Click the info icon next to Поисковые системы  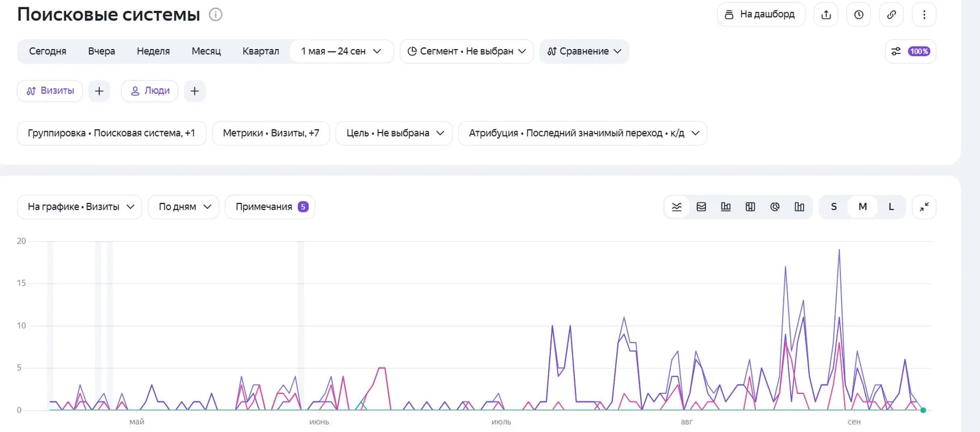216,14
